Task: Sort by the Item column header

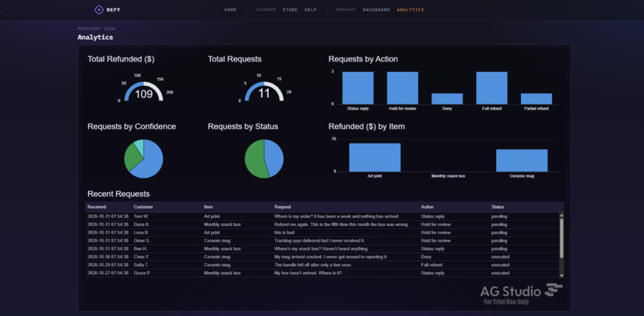Action: [x=209, y=207]
